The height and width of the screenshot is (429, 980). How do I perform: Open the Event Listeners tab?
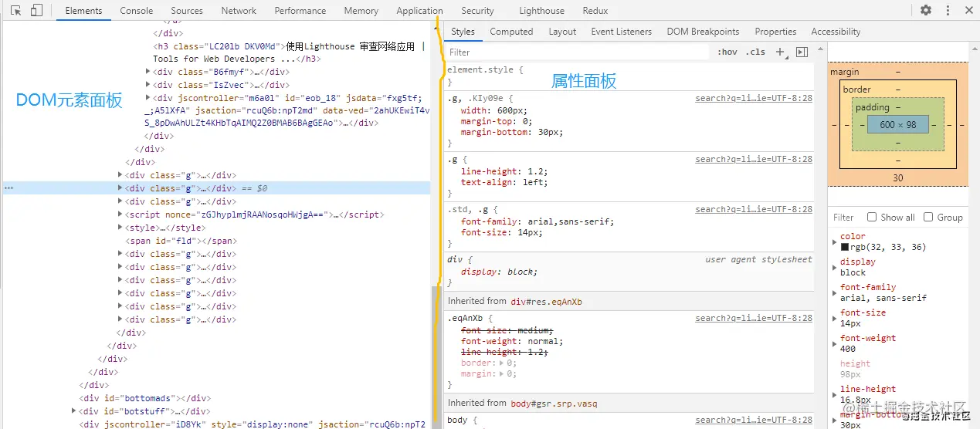pos(622,32)
